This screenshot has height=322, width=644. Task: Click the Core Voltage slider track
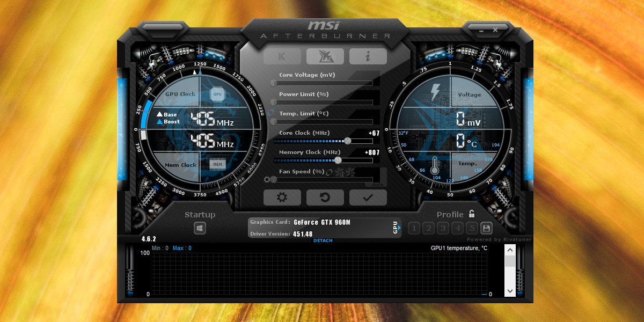323,83
